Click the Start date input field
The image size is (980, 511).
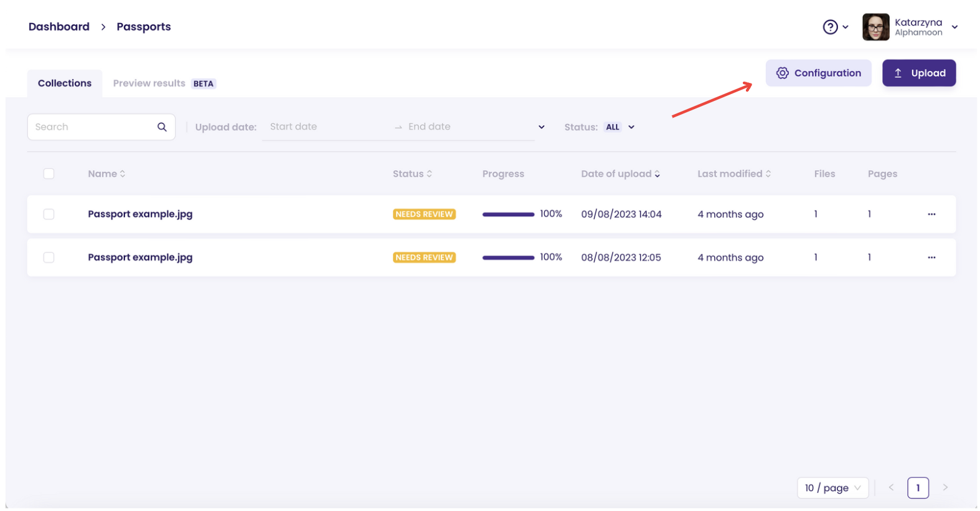tap(324, 127)
